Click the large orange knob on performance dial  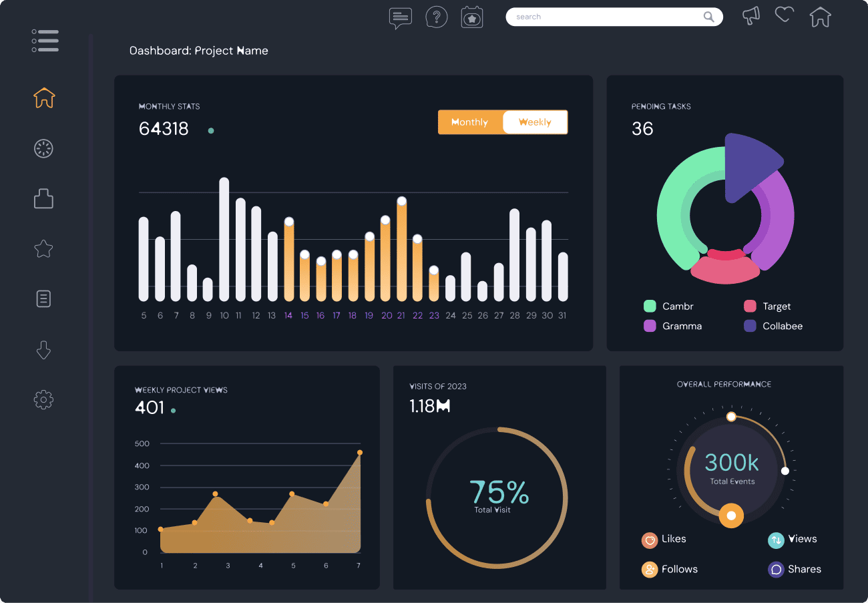[x=731, y=516]
